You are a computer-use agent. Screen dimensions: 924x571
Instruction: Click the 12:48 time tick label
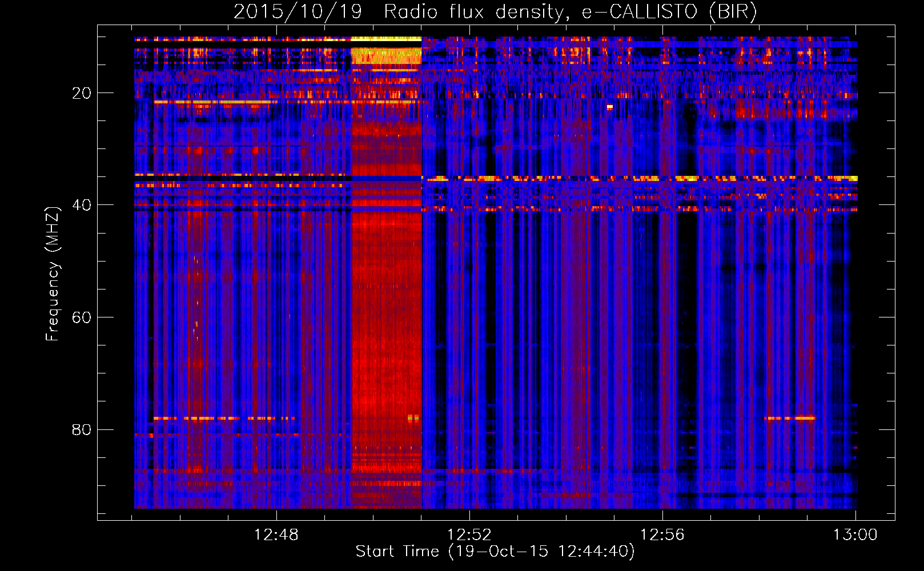276,535
